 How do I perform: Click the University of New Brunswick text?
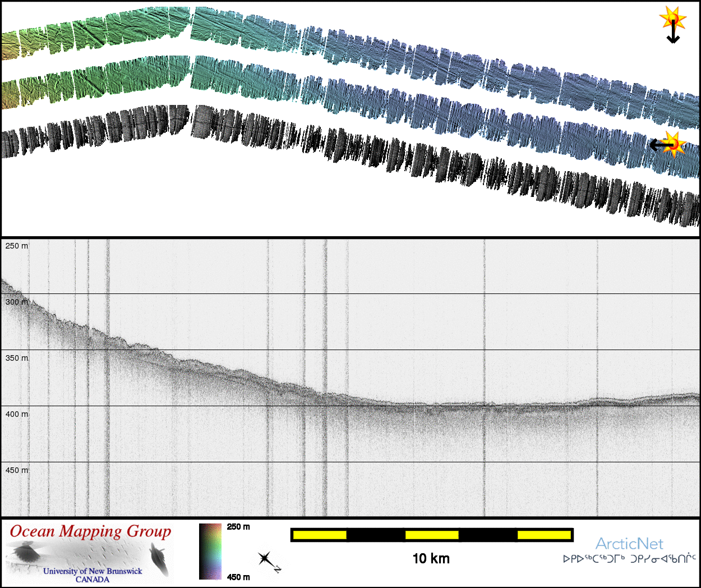pos(93,571)
